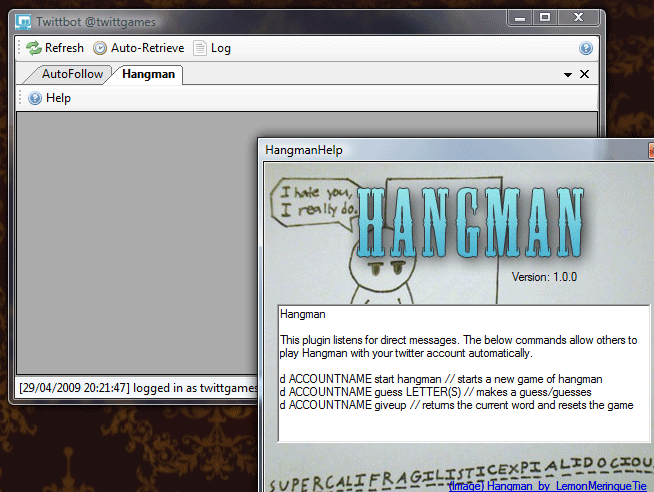
Task: Select the Hangman tab
Action: pos(148,74)
